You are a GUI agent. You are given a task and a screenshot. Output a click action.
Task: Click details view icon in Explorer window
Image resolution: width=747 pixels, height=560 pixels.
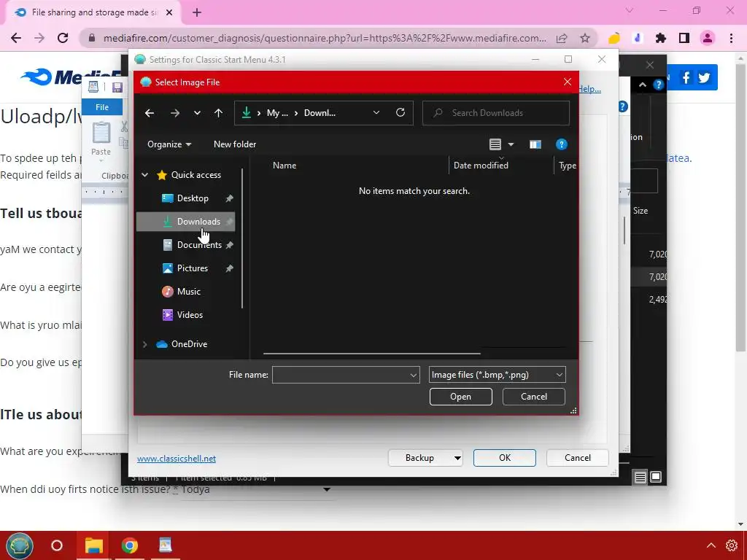[x=640, y=477]
